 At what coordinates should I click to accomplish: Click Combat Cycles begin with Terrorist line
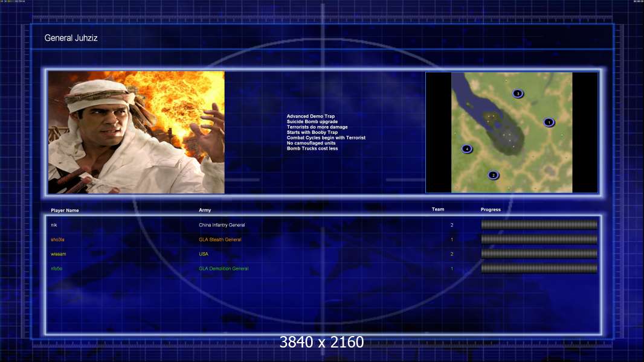(x=326, y=138)
